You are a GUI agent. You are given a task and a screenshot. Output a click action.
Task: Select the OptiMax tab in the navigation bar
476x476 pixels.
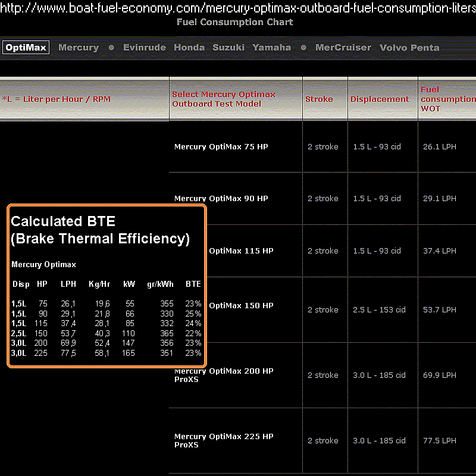pyautogui.click(x=26, y=48)
